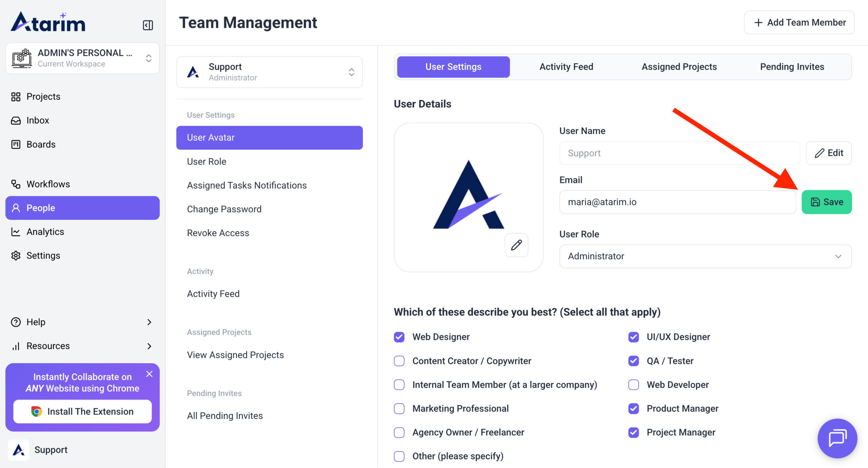Check the Content Creator / Copywriter box
Viewport: 868px width, 468px height.
click(399, 361)
